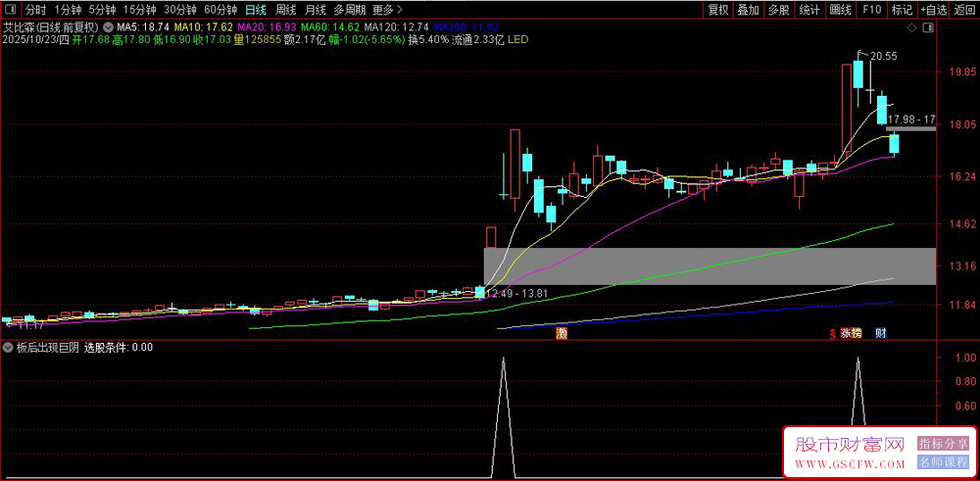Open 多周期 multi-period view
The width and height of the screenshot is (980, 481).
[350, 10]
